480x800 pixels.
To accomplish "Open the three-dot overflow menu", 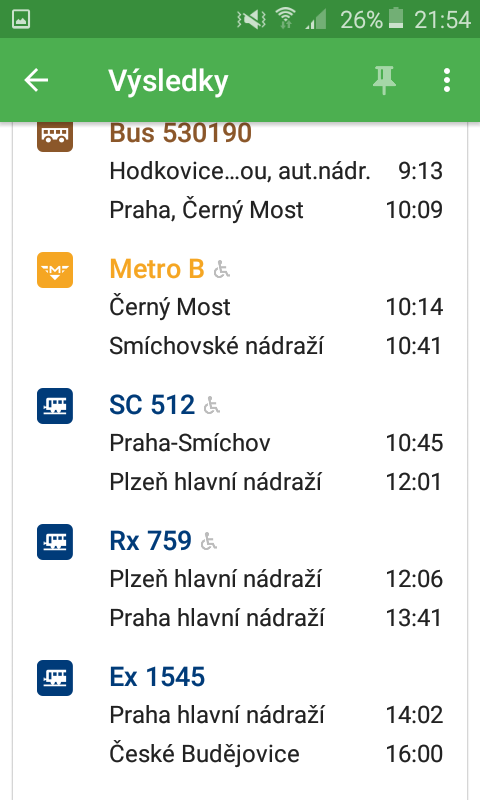I will (447, 81).
